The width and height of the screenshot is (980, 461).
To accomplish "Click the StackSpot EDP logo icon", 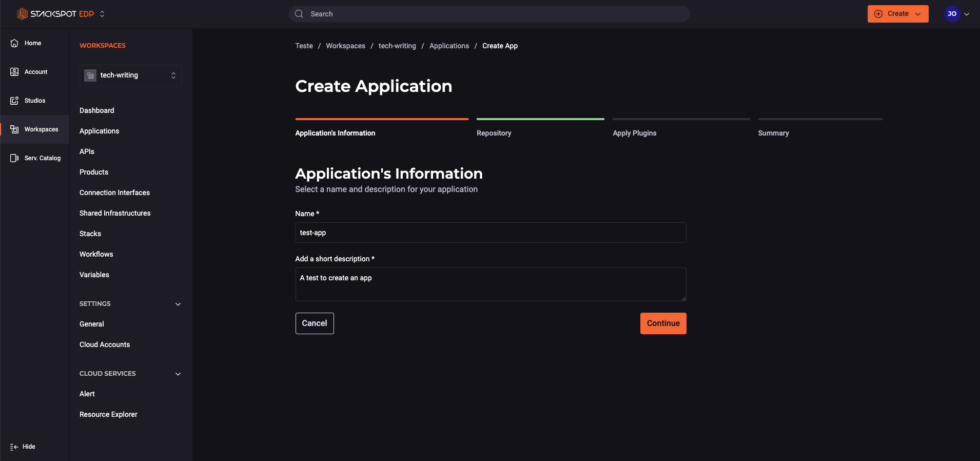I will pos(22,14).
